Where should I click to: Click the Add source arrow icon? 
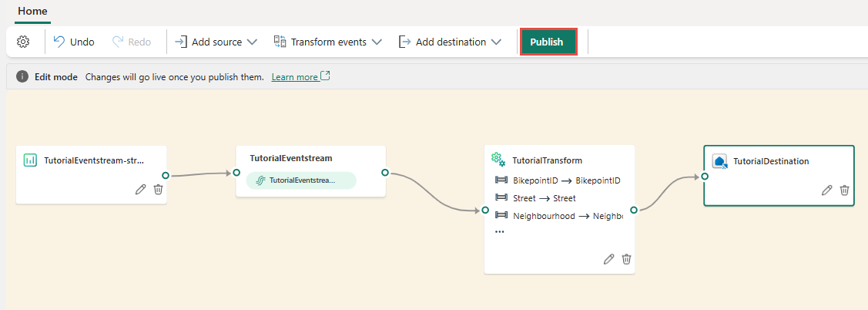[181, 42]
